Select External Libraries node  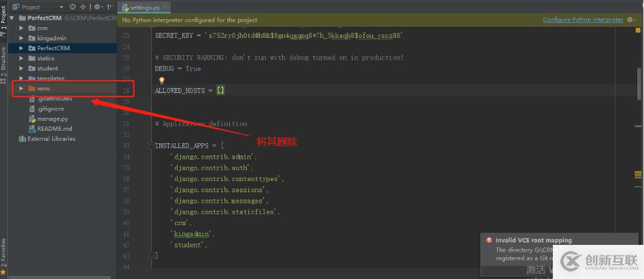tap(47, 139)
